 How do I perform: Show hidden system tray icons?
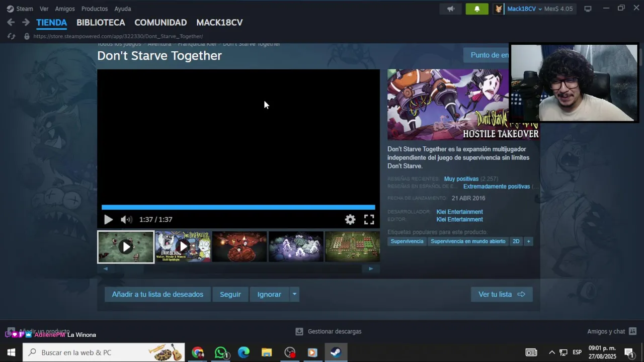tap(551, 352)
